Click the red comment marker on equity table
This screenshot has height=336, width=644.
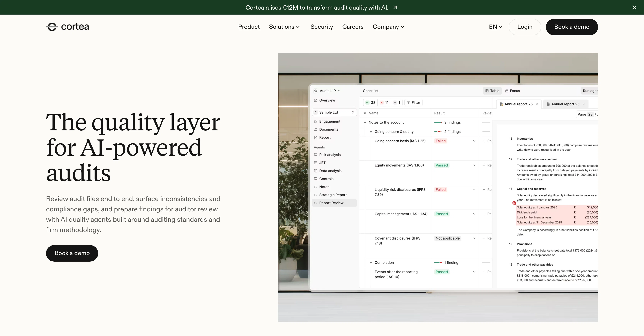[x=514, y=203]
